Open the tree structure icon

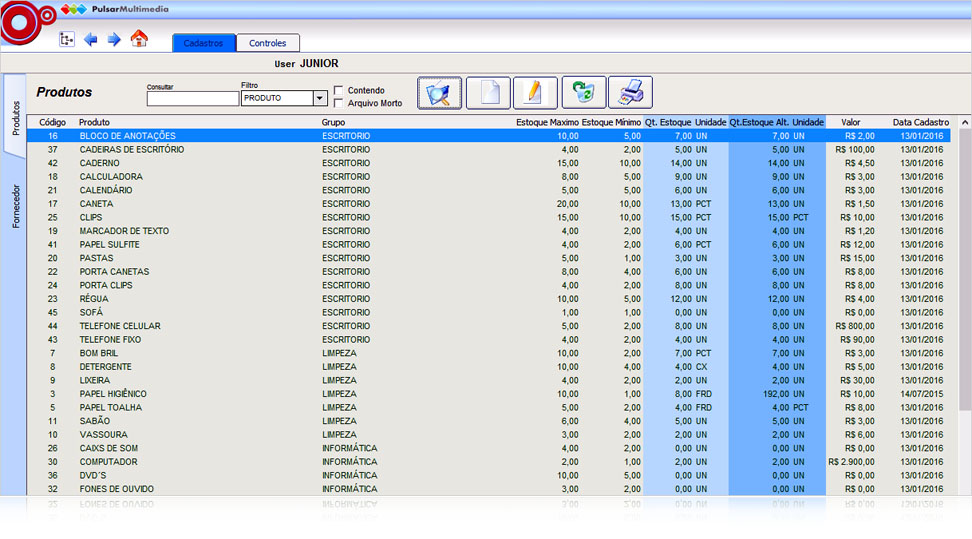67,40
